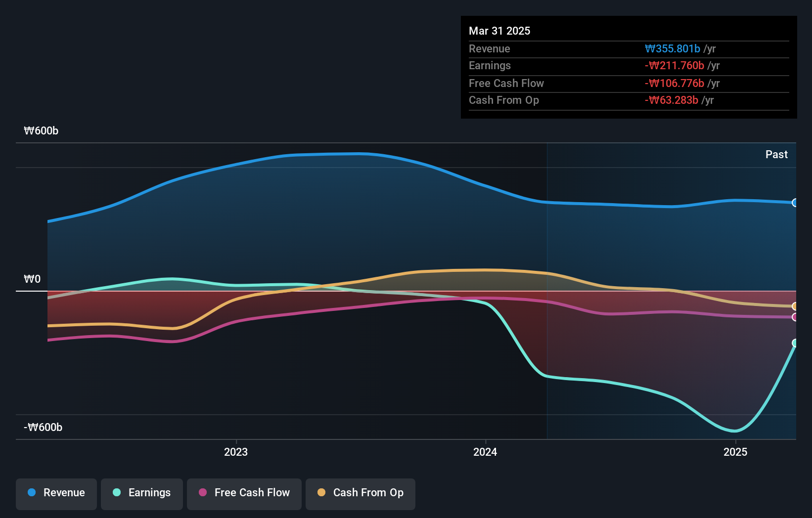The image size is (812, 518).
Task: Toggle the Free Cash Flow legend button
Action: (244, 494)
